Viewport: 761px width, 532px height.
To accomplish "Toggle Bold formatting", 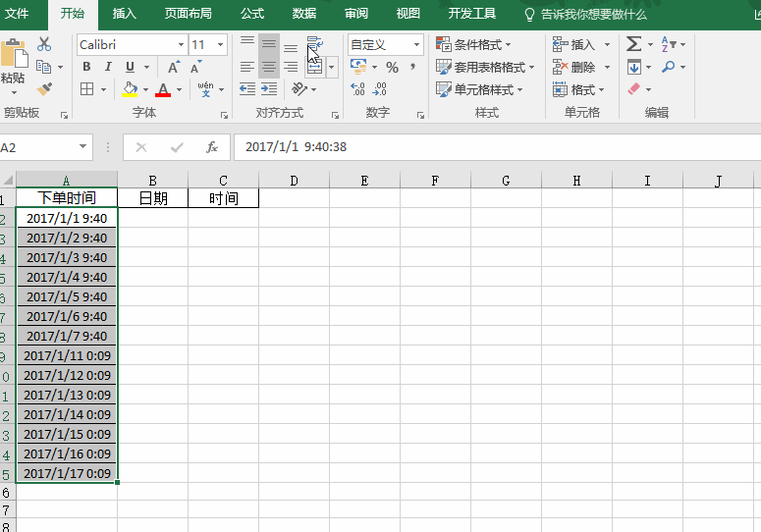I will tap(86, 67).
